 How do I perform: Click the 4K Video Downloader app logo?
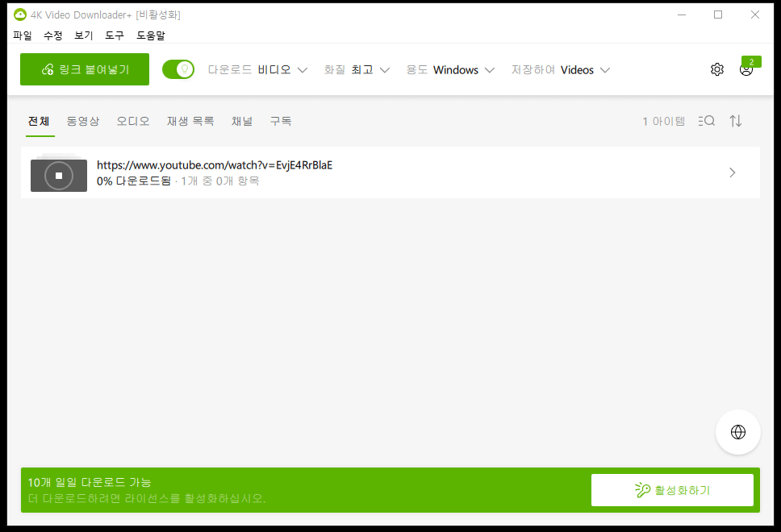[x=20, y=15]
